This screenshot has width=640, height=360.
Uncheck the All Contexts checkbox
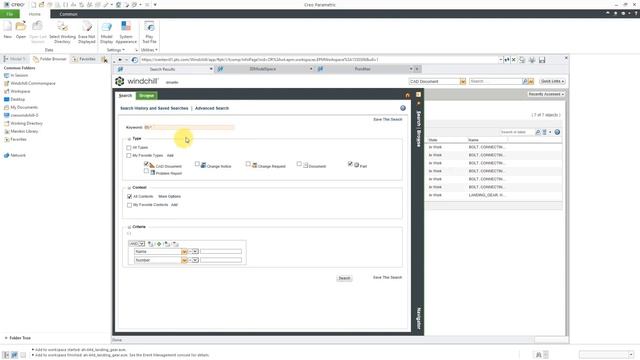(x=129, y=196)
